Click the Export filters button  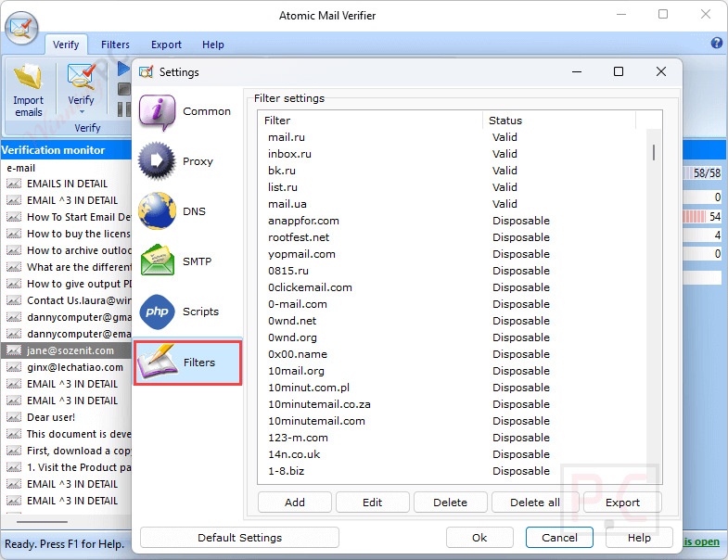pyautogui.click(x=622, y=503)
